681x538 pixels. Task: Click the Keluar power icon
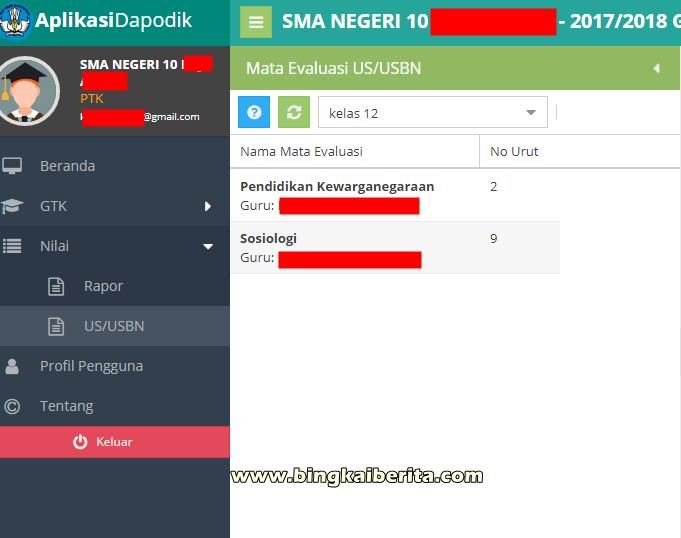click(80, 442)
